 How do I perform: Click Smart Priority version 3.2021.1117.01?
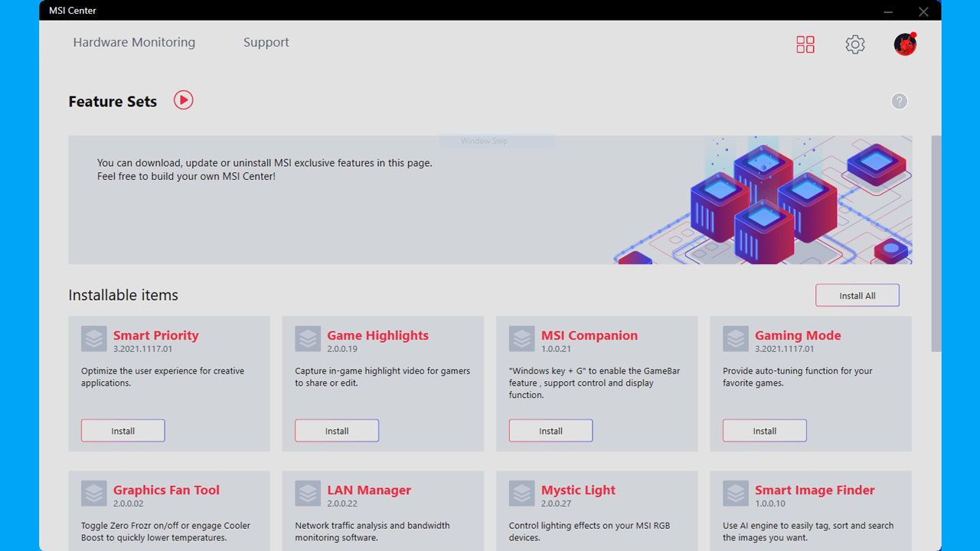pyautogui.click(x=142, y=349)
